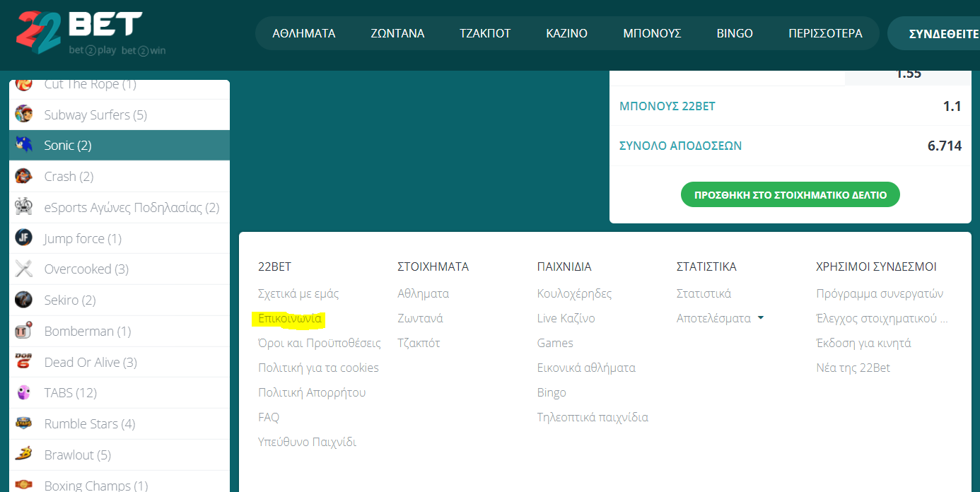Click the Dead Or Alive icon

tap(24, 362)
